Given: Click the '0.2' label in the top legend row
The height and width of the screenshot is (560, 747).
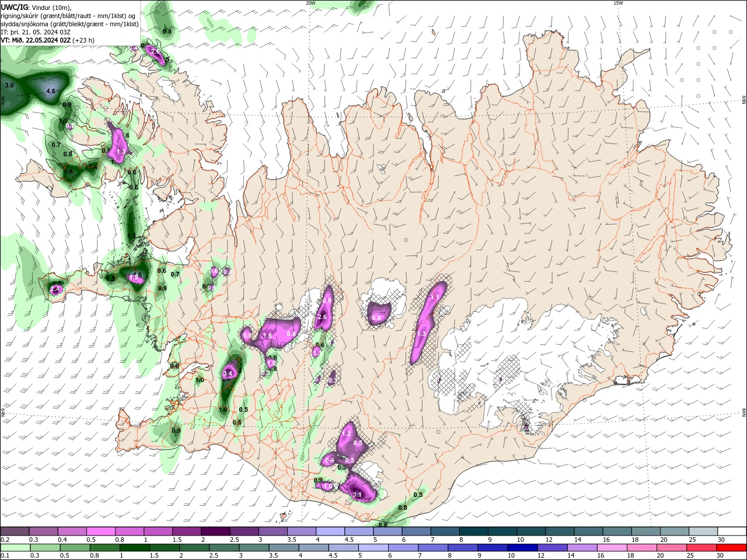Looking at the screenshot, I should click(x=5, y=540).
